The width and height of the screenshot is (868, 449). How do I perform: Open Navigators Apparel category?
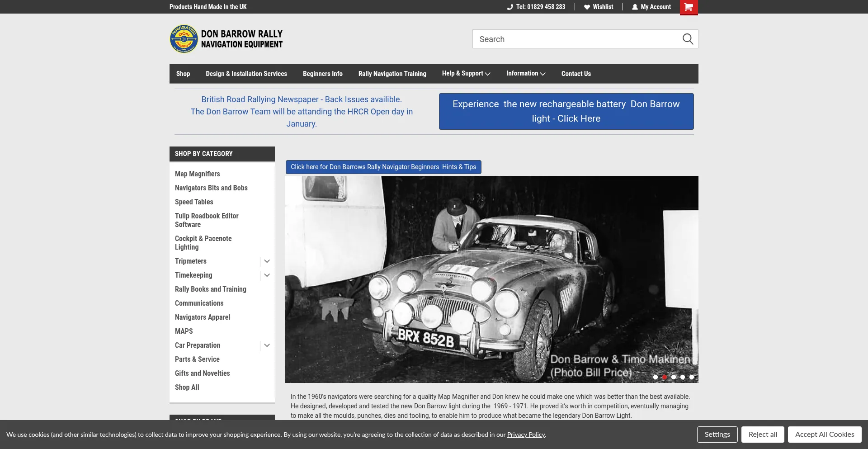click(x=203, y=317)
